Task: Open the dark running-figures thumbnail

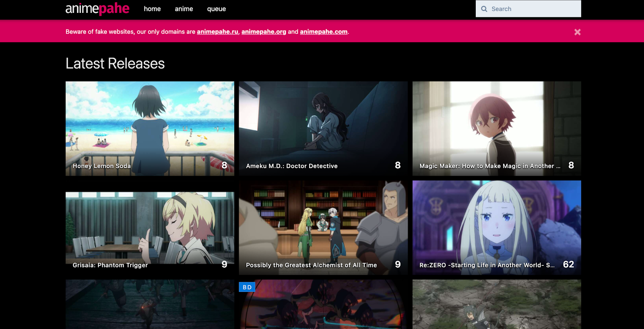Action: coord(150,304)
